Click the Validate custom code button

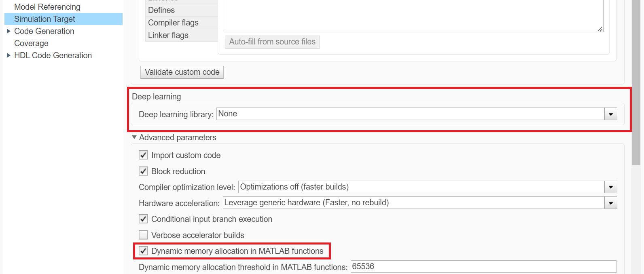[x=182, y=72]
